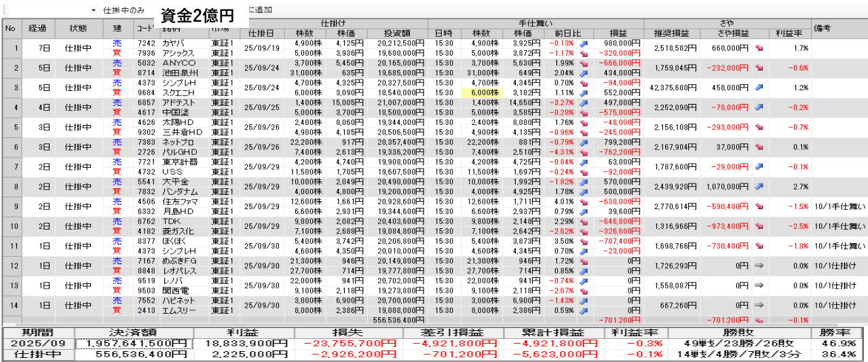Click the blue spread arrow in row 8

(x=759, y=187)
